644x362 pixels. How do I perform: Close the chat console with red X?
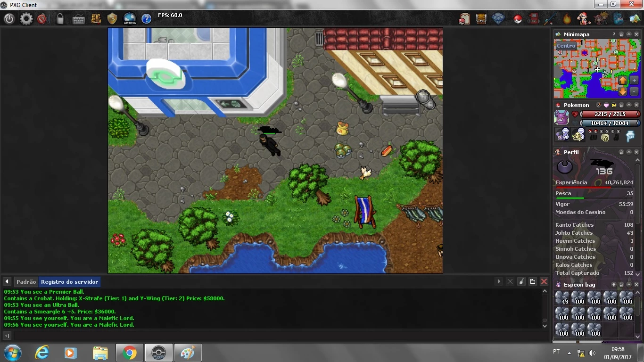pos(544,282)
